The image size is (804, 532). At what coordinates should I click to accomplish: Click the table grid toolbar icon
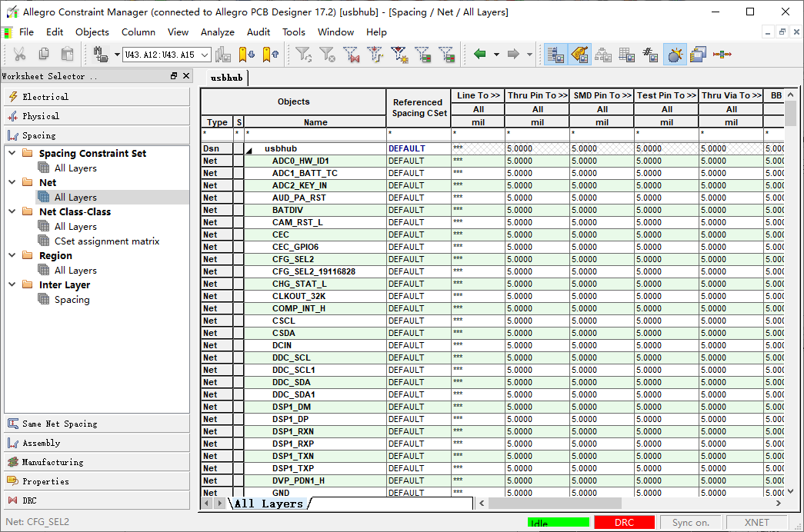(626, 55)
